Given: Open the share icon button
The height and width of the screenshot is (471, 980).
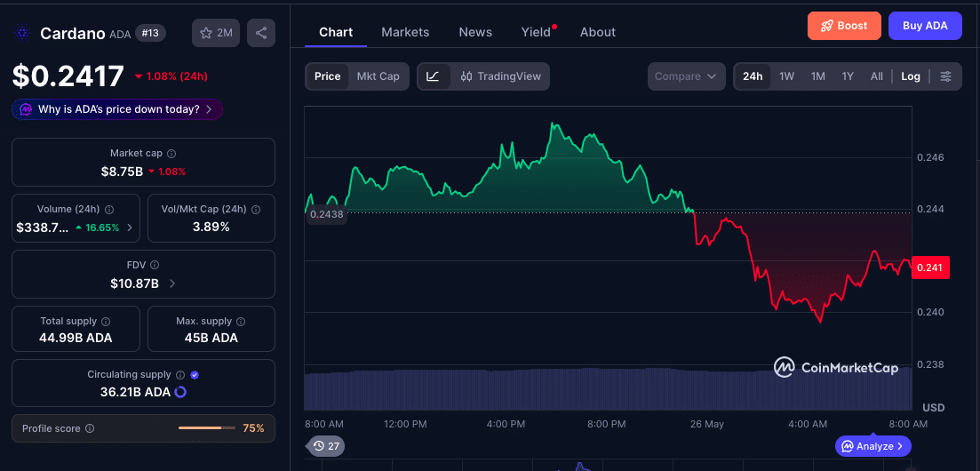Looking at the screenshot, I should [261, 33].
